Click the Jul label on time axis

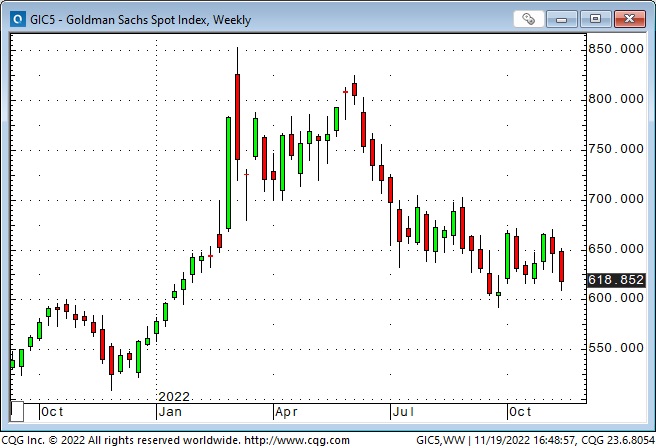click(x=403, y=412)
